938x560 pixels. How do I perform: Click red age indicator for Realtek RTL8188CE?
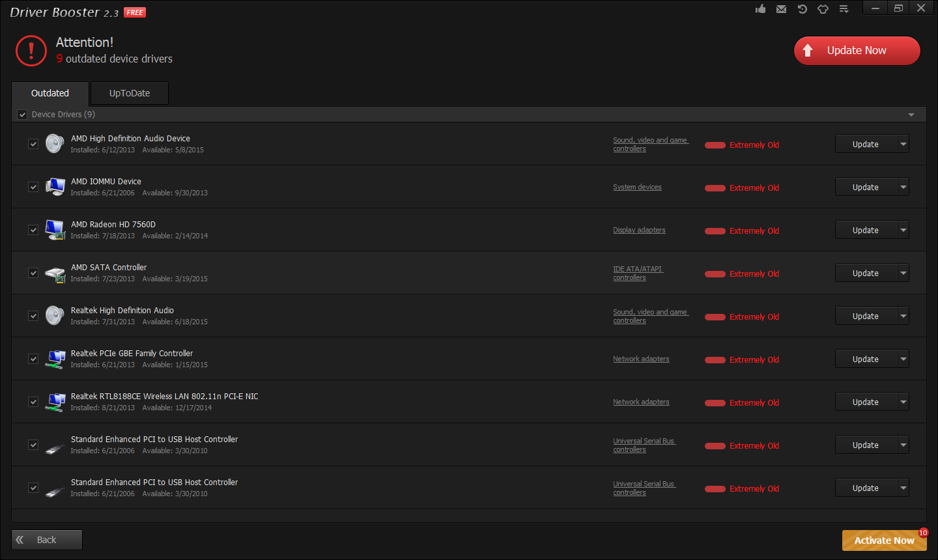(x=715, y=403)
